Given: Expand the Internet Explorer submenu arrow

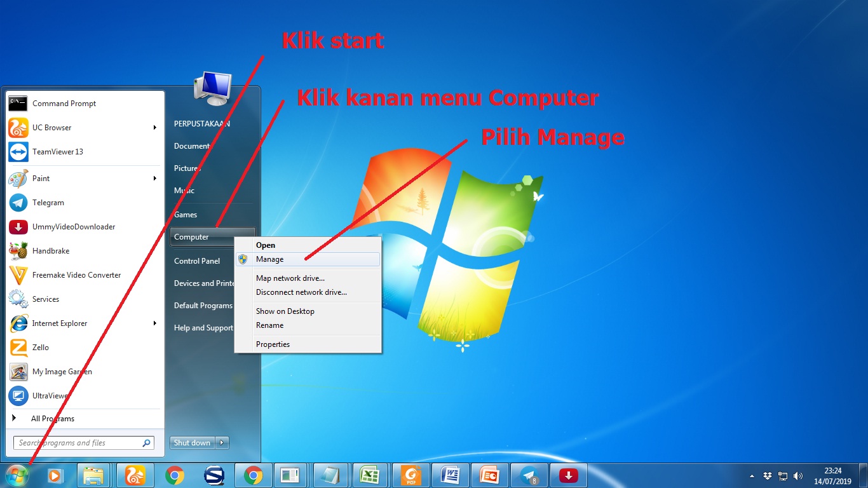Looking at the screenshot, I should click(154, 323).
